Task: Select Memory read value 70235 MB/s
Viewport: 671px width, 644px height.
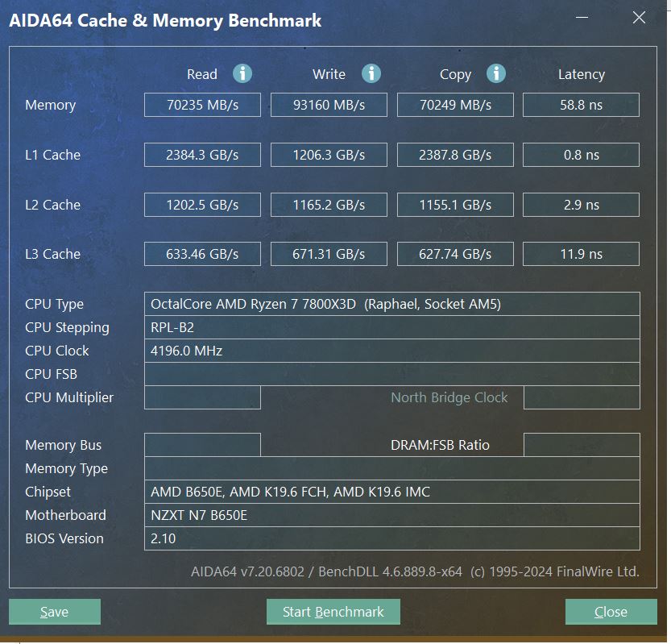Action: [202, 105]
